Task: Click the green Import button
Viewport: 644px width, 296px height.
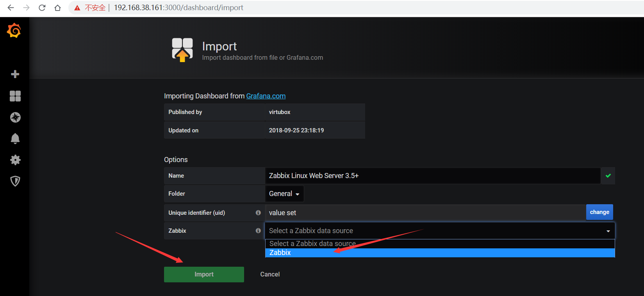Action: pos(204,275)
